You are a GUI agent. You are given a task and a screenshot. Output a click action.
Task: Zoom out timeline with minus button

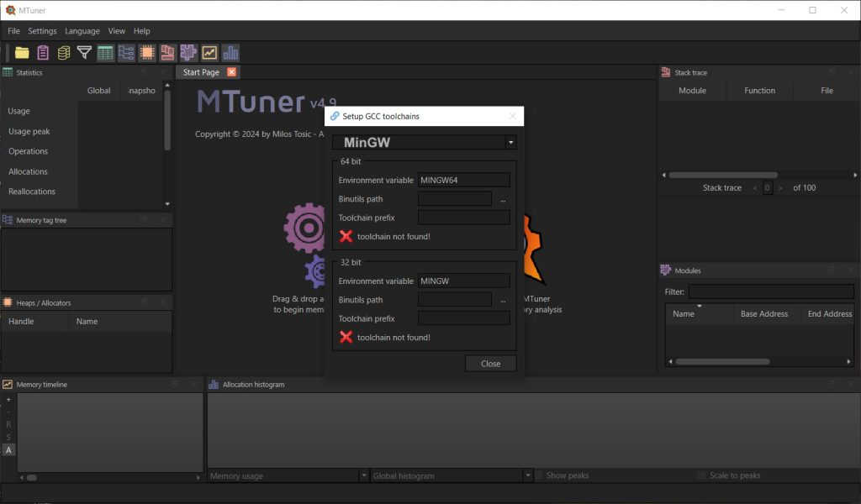8,412
